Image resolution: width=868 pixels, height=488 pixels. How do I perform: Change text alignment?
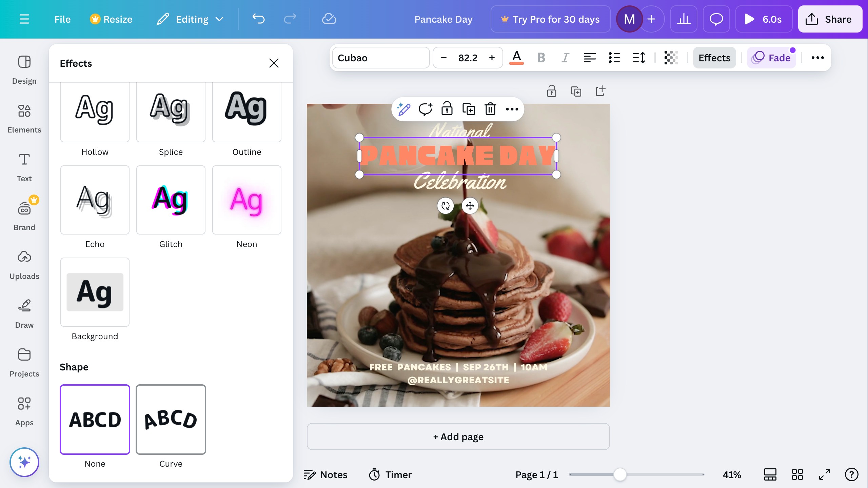click(x=590, y=58)
